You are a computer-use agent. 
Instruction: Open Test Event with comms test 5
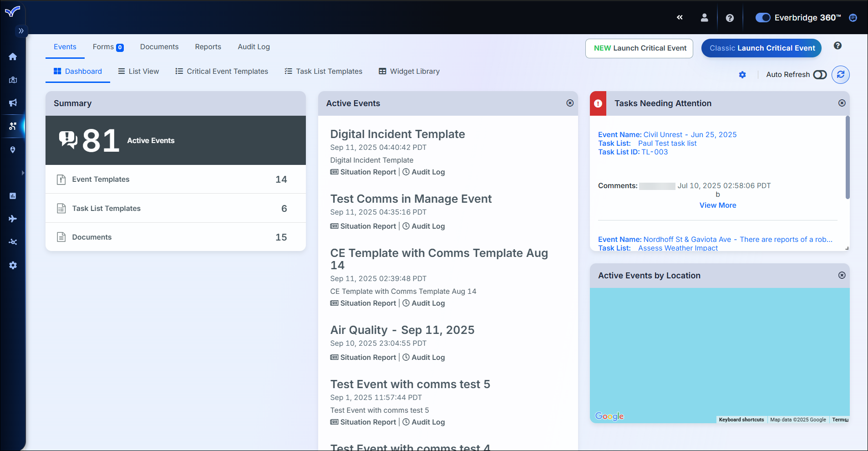tap(410, 384)
